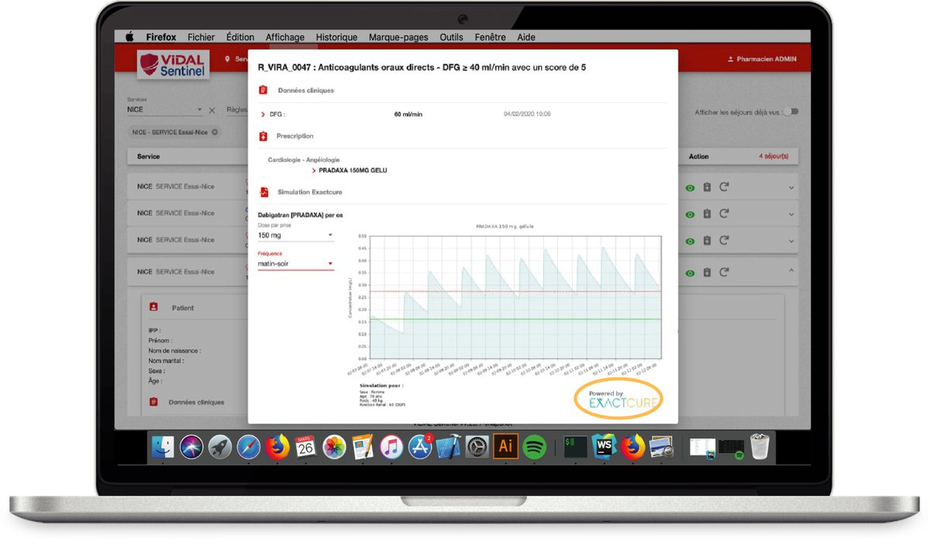Open the Pharmacien ADMIN user account
This screenshot has width=930, height=560.
pyautogui.click(x=762, y=59)
